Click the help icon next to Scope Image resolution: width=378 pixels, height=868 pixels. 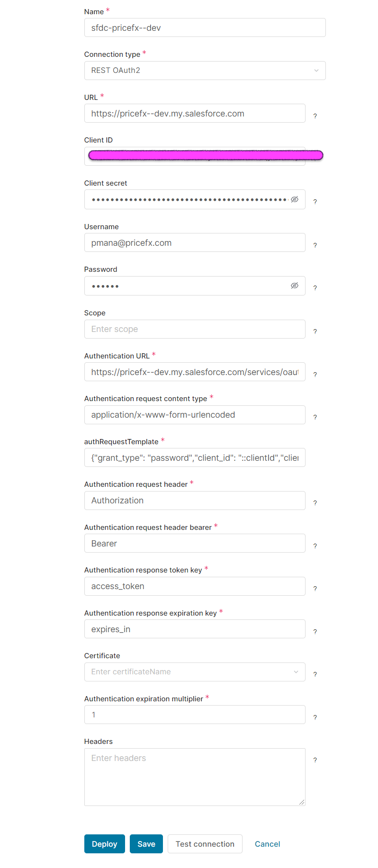pyautogui.click(x=315, y=331)
